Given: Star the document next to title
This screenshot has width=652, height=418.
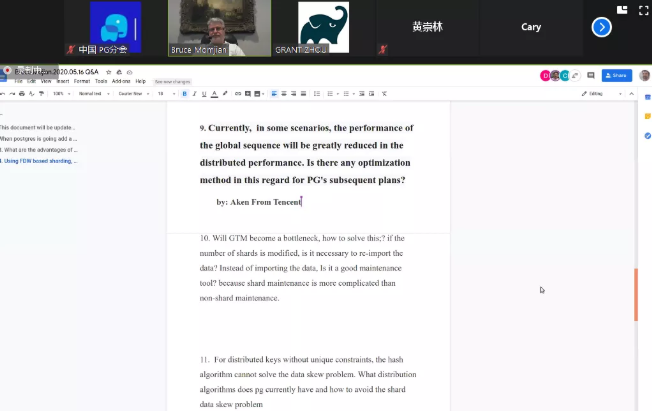Looking at the screenshot, I should (x=110, y=72).
